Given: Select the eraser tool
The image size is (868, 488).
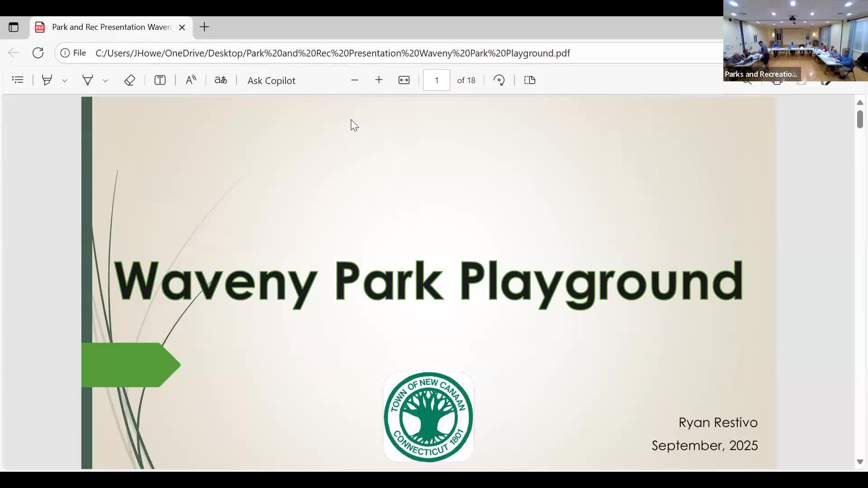Looking at the screenshot, I should [x=130, y=80].
